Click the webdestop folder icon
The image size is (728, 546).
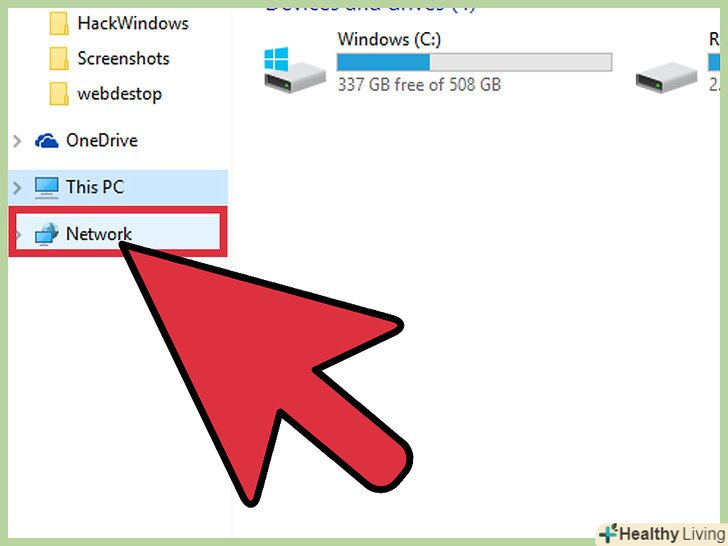click(x=58, y=94)
